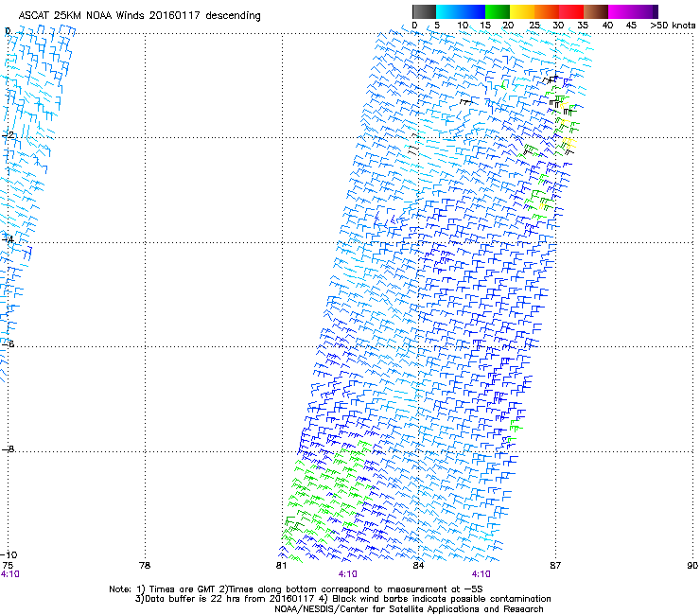Click the purple '4:10' time between 81 and 84

pos(347,574)
